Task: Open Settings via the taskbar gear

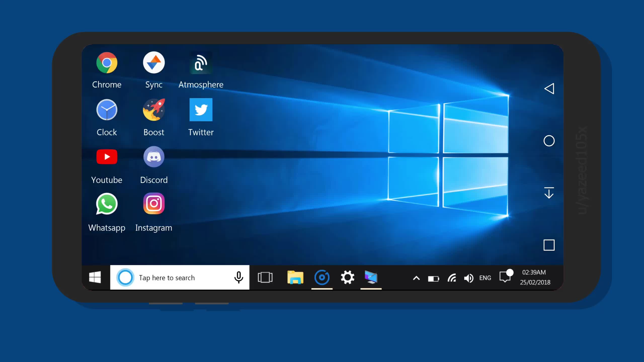Action: pos(347,277)
